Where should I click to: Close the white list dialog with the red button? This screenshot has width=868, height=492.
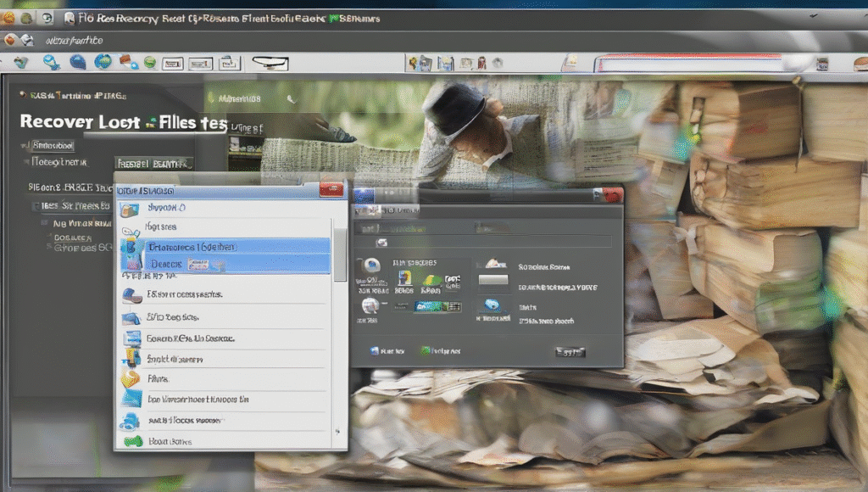[x=331, y=190]
